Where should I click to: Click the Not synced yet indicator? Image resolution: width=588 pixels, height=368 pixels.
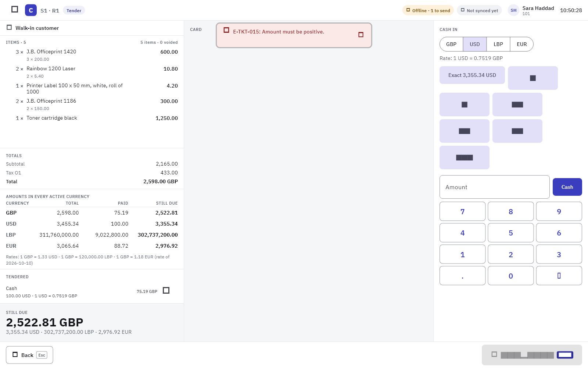[479, 10]
